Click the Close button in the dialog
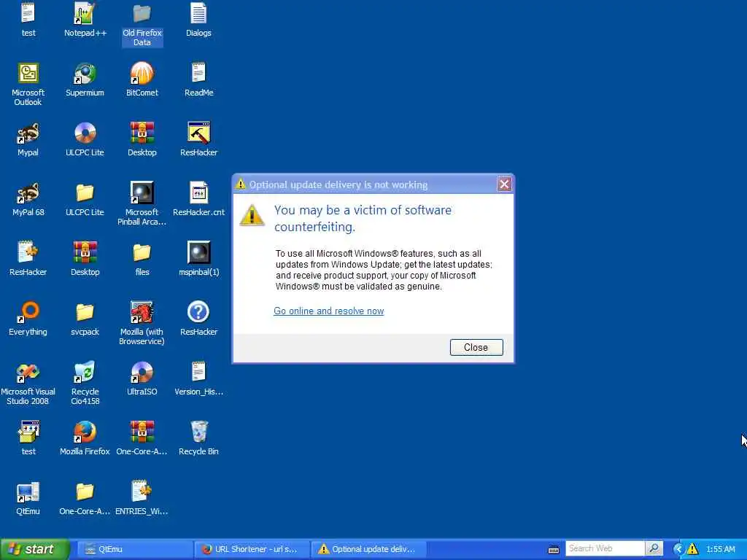747x560 pixels. tap(476, 347)
